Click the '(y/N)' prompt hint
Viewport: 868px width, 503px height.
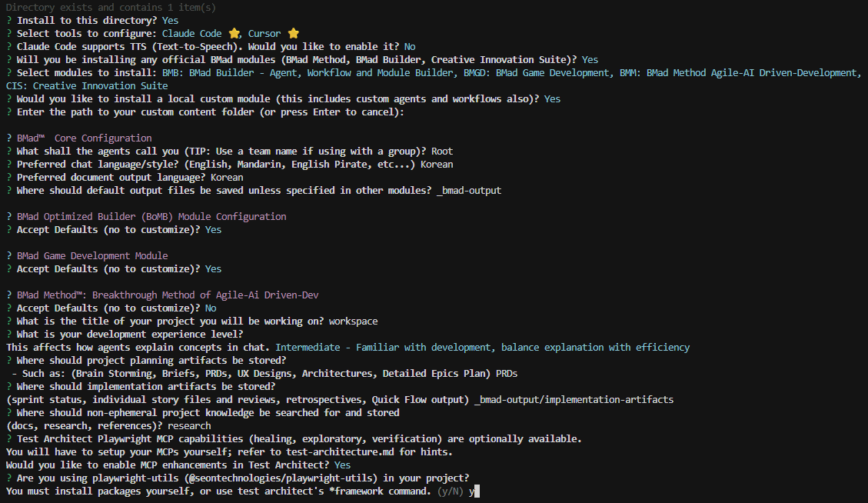(x=450, y=491)
